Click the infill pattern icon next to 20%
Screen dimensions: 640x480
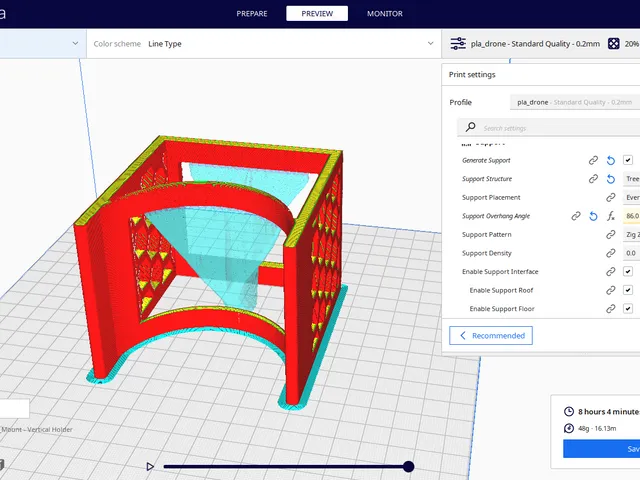click(x=613, y=44)
